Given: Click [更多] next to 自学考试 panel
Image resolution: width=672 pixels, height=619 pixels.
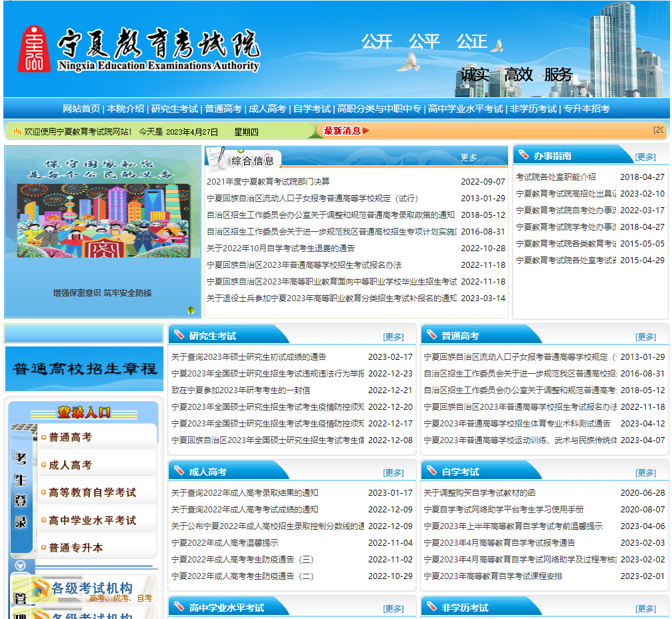Looking at the screenshot, I should 645,472.
